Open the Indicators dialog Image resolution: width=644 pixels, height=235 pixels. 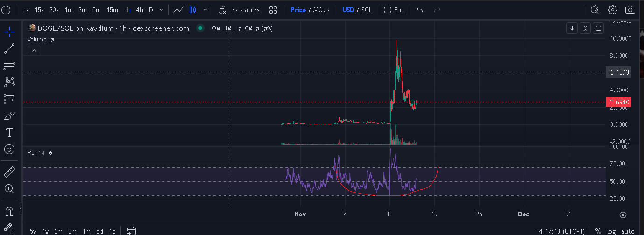pos(239,9)
